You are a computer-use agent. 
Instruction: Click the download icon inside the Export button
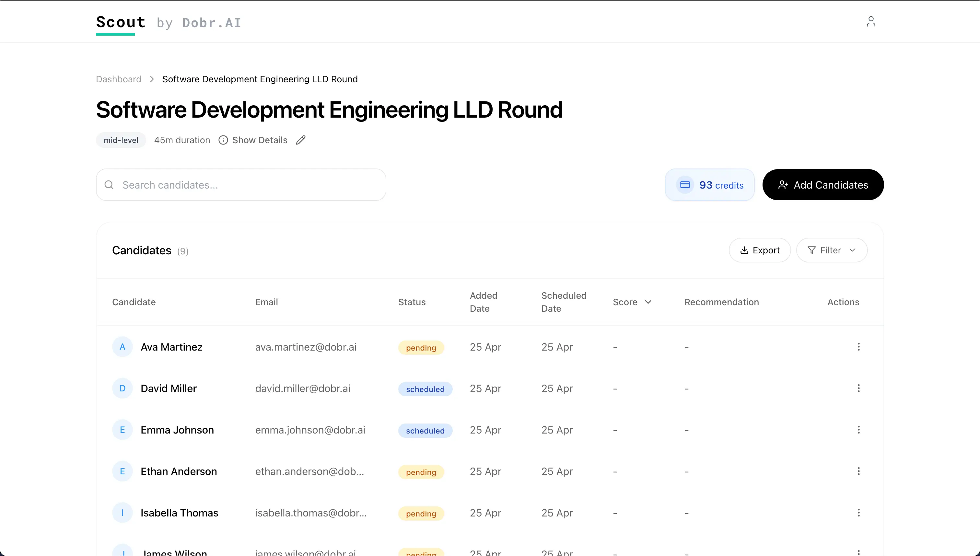744,250
